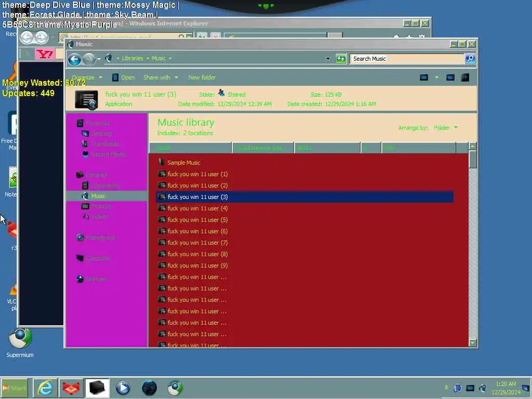Image resolution: width=532 pixels, height=399 pixels.
Task: Click the file list scroll down arrow
Action: (x=472, y=343)
